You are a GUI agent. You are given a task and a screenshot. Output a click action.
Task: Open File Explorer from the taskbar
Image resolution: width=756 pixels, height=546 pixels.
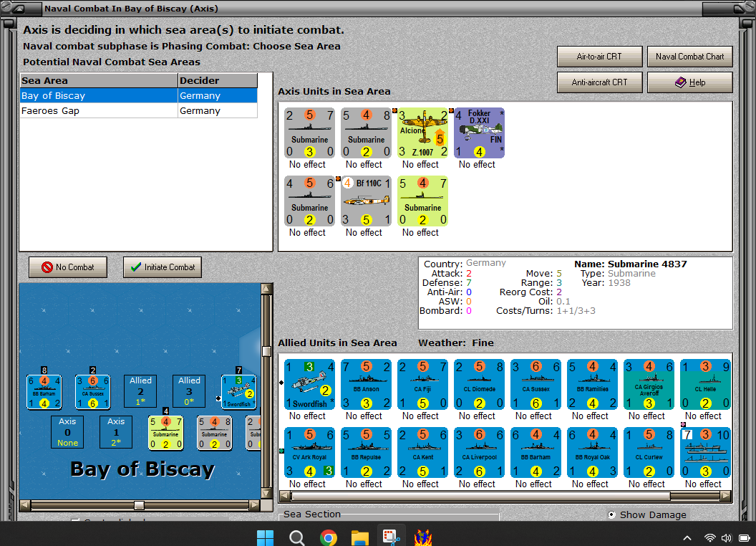(359, 537)
